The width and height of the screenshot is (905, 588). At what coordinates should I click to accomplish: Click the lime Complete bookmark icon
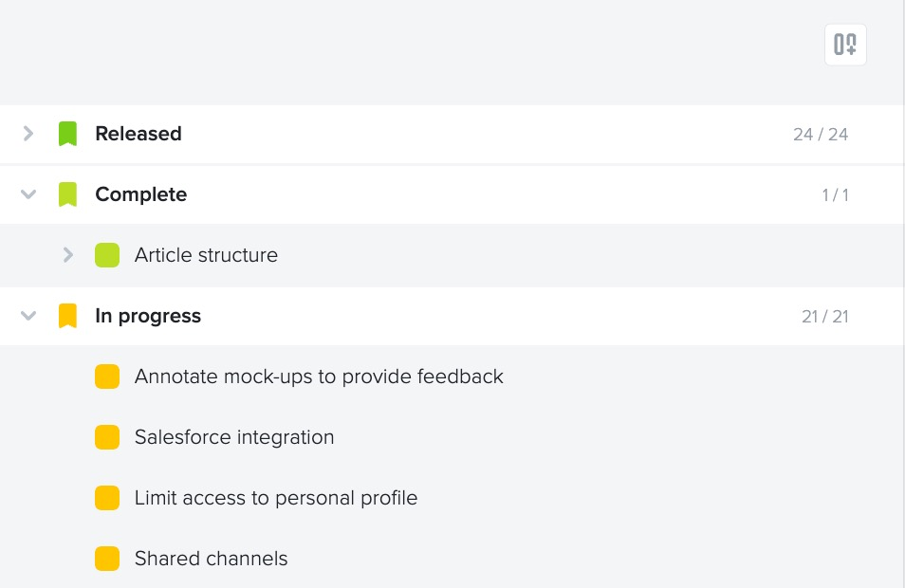click(x=67, y=194)
